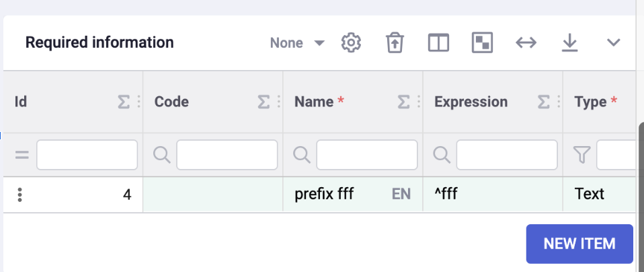
Task: Click the restore deleted items trash icon
Action: (393, 43)
